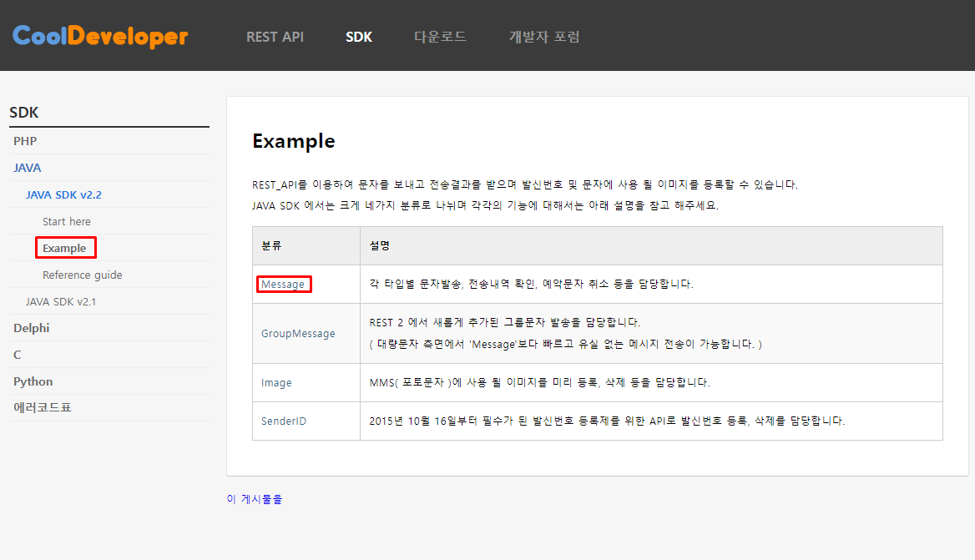Click the Example page heading
This screenshot has width=975, height=560.
[294, 141]
